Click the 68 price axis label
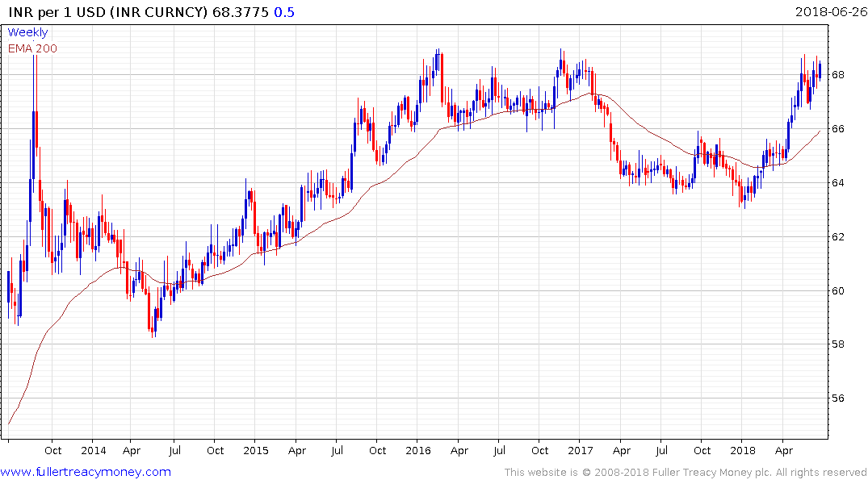Viewport: 868px width, 484px height. [837, 75]
